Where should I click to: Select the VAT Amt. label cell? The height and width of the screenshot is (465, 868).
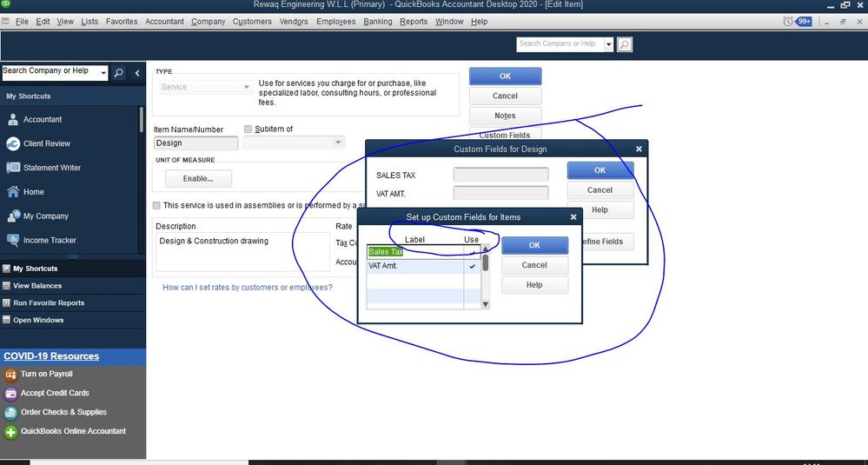coord(415,266)
